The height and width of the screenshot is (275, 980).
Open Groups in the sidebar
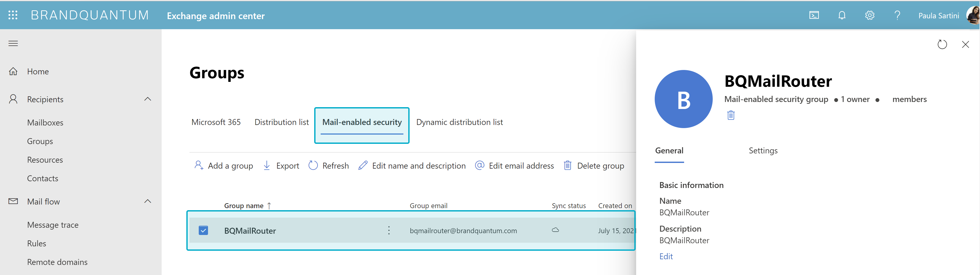[x=40, y=141]
